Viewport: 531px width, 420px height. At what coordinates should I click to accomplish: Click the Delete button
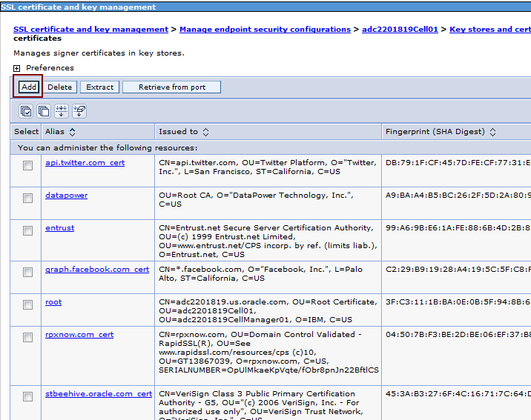click(59, 87)
